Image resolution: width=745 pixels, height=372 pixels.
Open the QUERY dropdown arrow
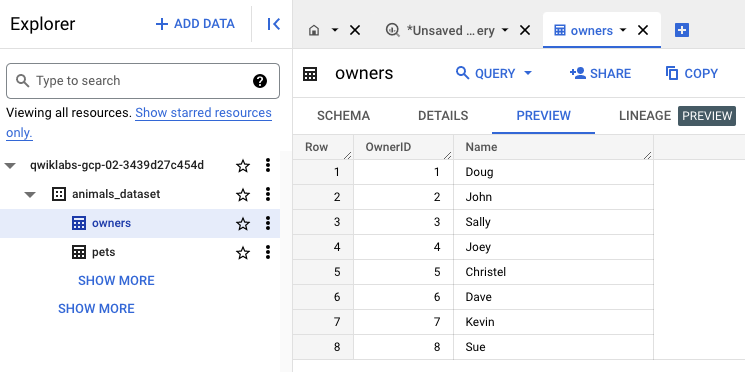click(x=527, y=74)
